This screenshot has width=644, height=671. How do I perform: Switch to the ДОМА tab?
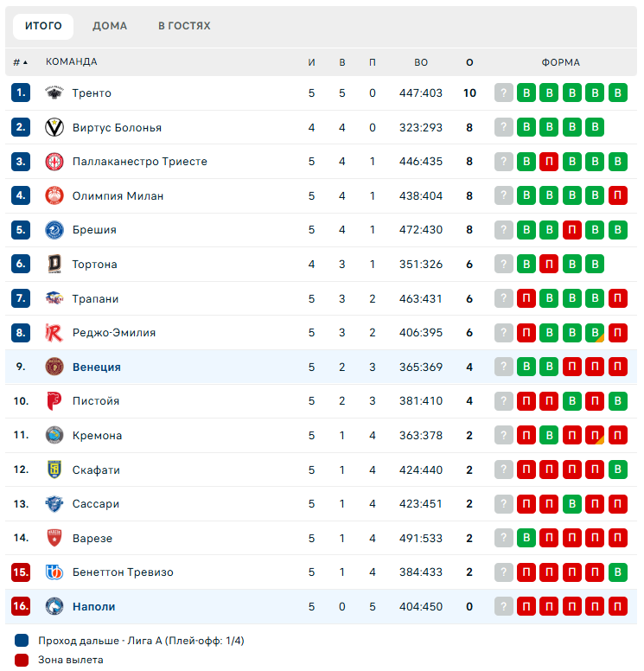110,26
